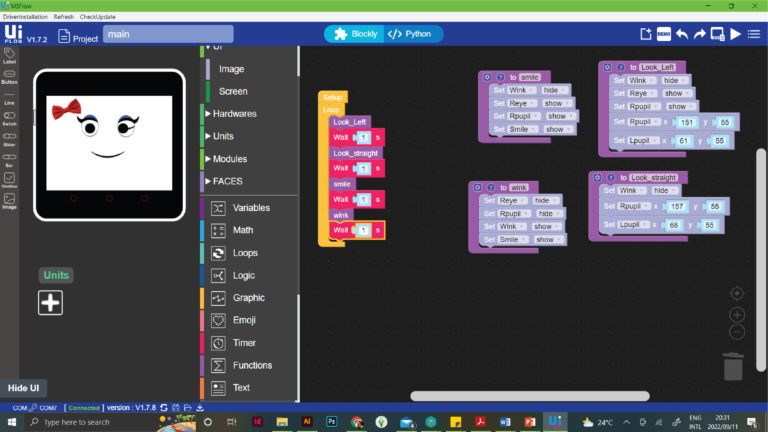Click the undo arrow icon
This screenshot has height=432, width=768.
pos(682,34)
